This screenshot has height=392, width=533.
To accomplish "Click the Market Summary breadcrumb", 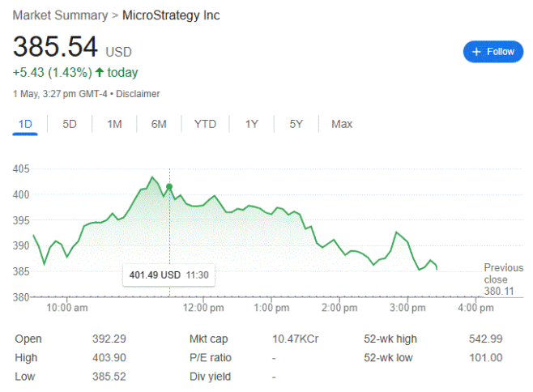I will 60,15.
